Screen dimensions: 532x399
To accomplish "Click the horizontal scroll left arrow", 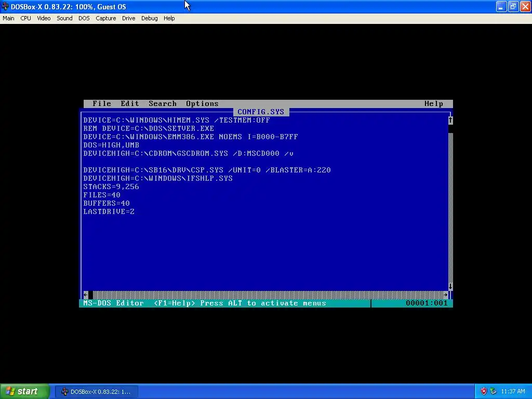I will click(86, 295).
